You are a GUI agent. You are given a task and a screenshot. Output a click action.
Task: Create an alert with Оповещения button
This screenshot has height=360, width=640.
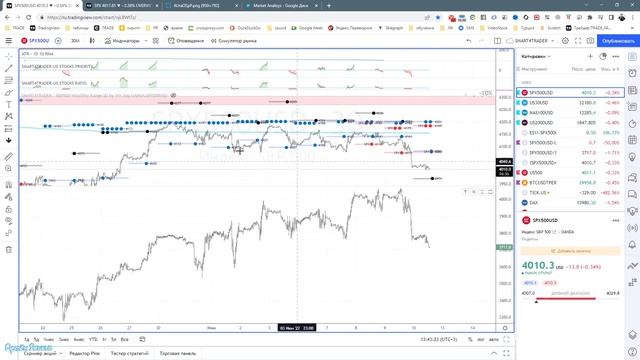186,41
